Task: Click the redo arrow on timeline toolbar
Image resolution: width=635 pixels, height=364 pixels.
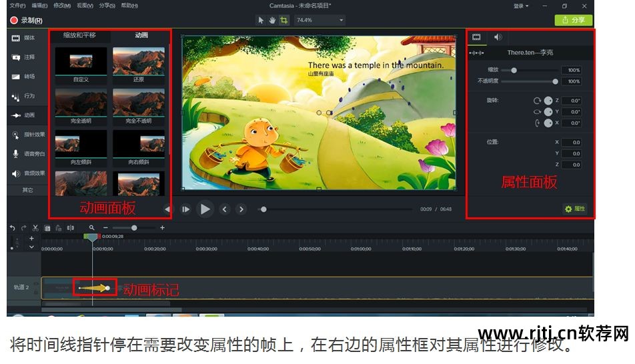Action: [24, 228]
